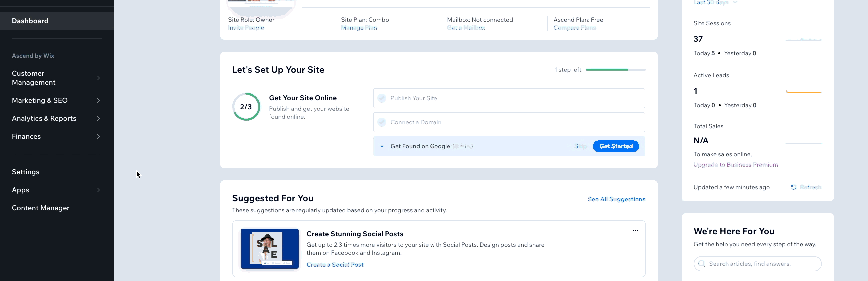Click the setup progress bar
Screen dimensions: 868x281
pos(615,70)
